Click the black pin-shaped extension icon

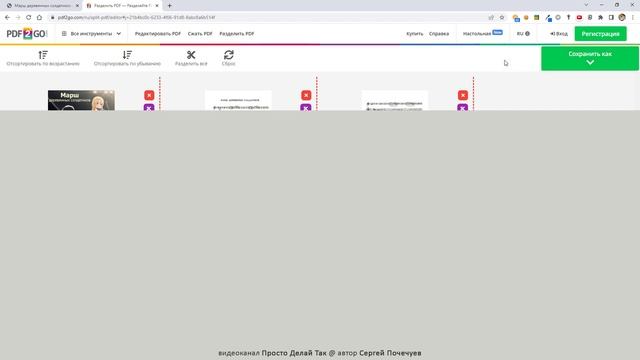click(569, 18)
